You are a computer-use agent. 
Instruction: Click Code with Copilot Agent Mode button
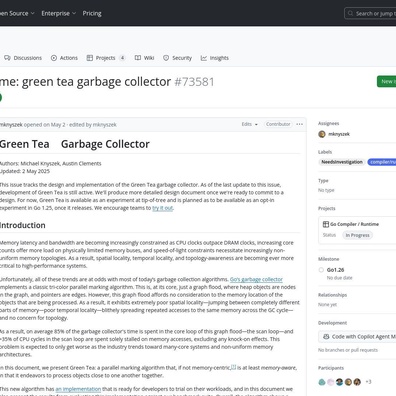pyautogui.click(x=357, y=337)
